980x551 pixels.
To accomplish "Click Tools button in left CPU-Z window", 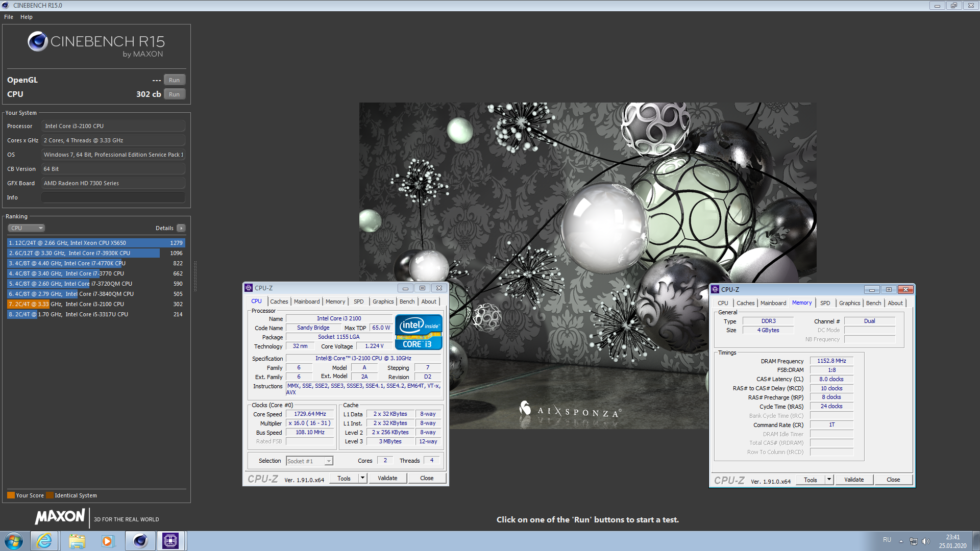I will point(344,479).
